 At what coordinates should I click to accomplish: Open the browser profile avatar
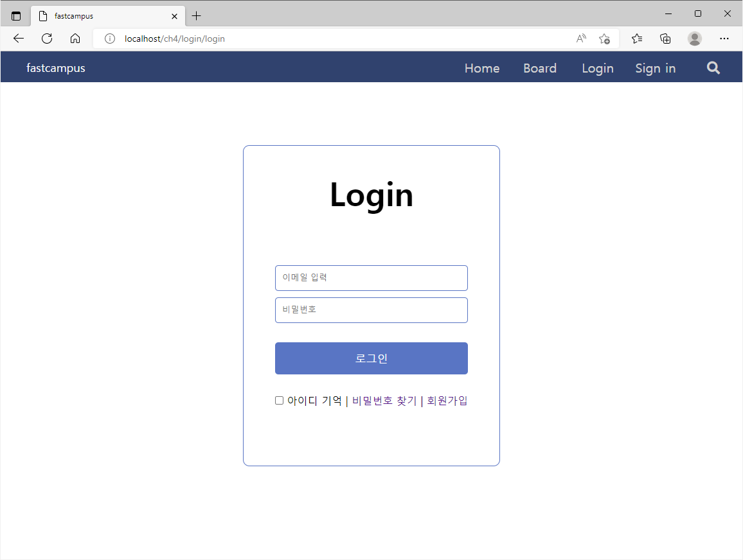pos(695,39)
